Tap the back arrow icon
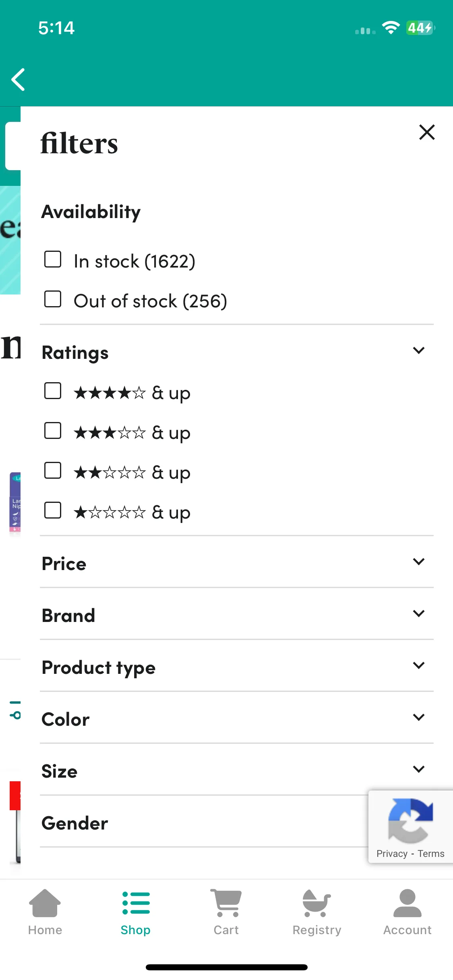This screenshot has width=453, height=980. 19,79
